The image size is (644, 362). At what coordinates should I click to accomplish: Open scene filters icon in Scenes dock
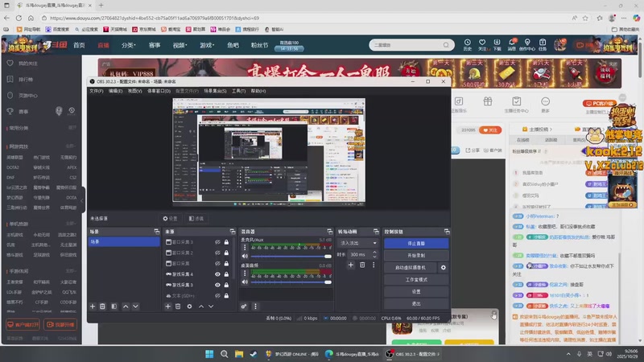click(x=114, y=306)
